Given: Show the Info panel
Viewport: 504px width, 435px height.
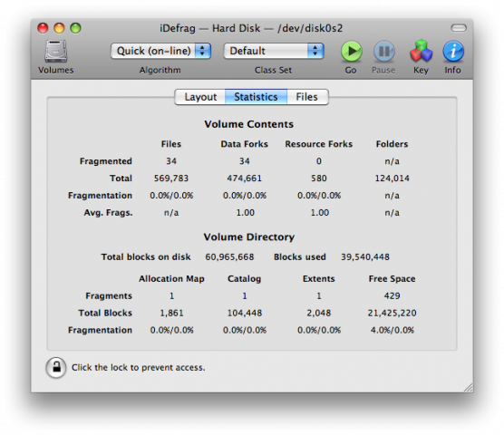Looking at the screenshot, I should click(x=453, y=51).
